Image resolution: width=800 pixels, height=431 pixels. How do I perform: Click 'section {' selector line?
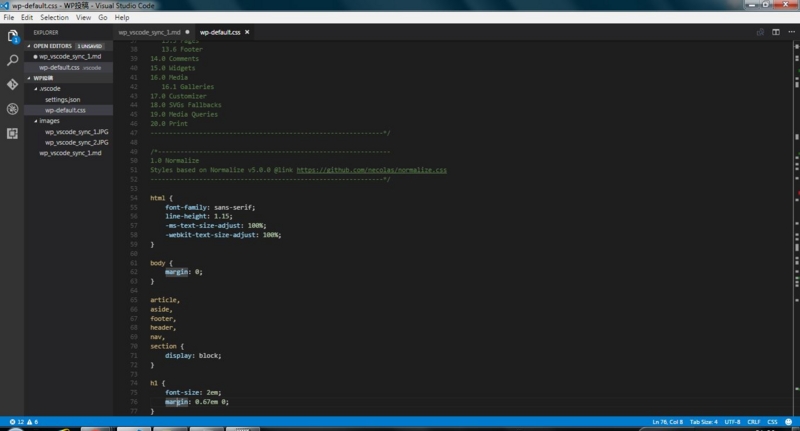pyautogui.click(x=167, y=346)
